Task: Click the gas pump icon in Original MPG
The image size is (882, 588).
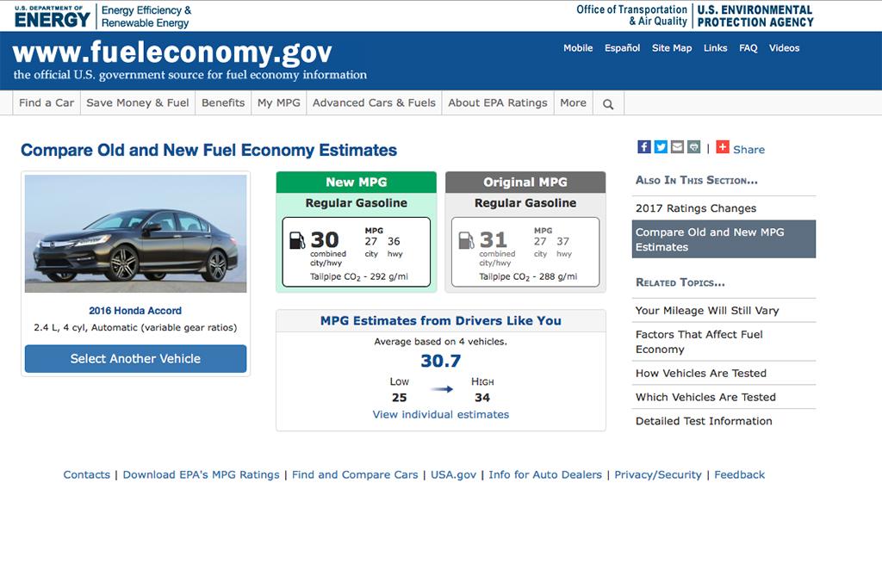Action: click(466, 240)
